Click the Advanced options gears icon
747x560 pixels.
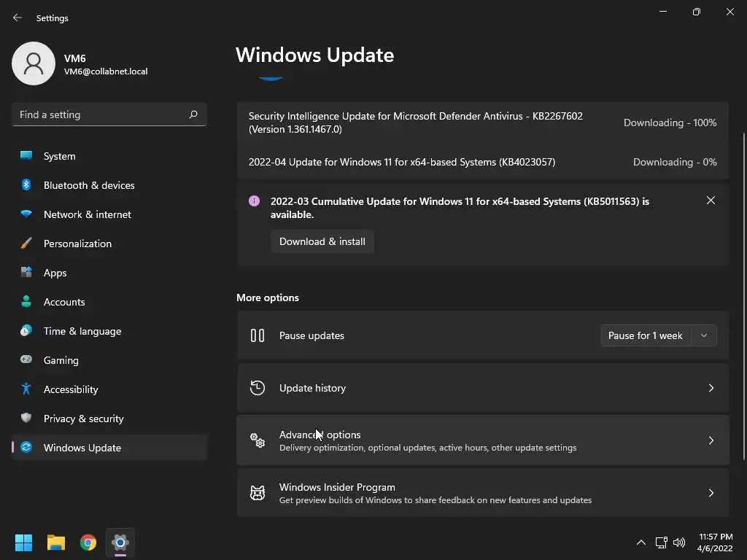(258, 440)
